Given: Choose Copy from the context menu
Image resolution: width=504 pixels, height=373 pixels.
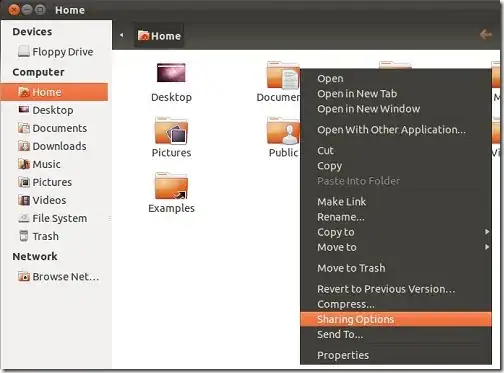Looking at the screenshot, I should coord(396,166).
